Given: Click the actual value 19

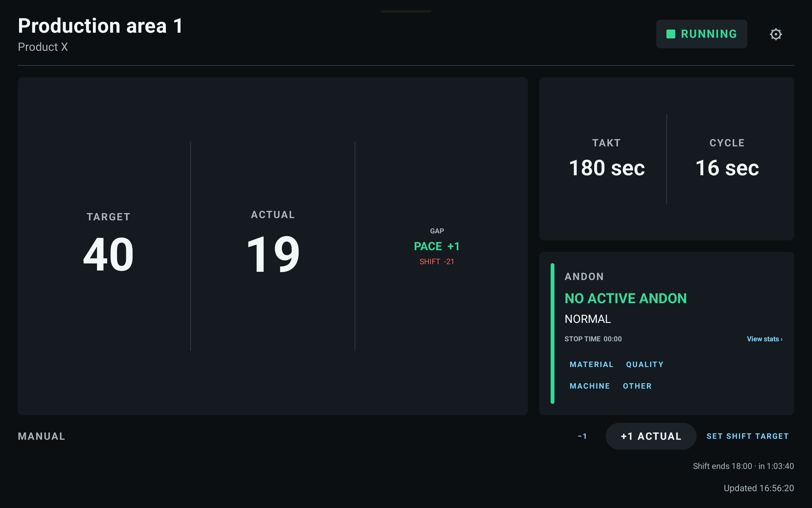Looking at the screenshot, I should [273, 254].
